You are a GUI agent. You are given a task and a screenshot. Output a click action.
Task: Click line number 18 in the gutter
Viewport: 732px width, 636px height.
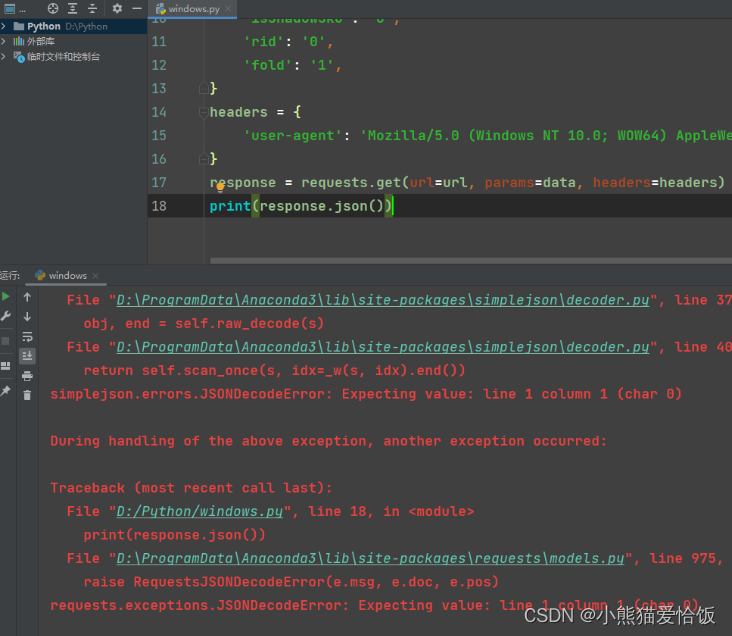coord(159,206)
